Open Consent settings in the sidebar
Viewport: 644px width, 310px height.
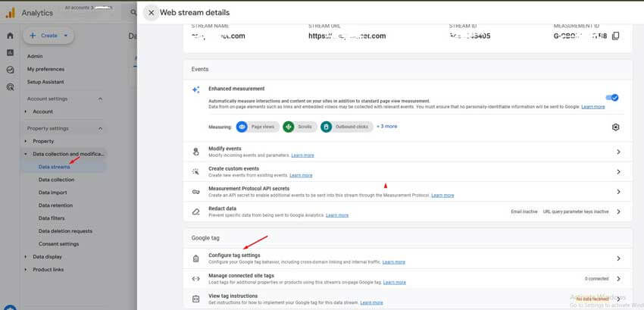(59, 244)
